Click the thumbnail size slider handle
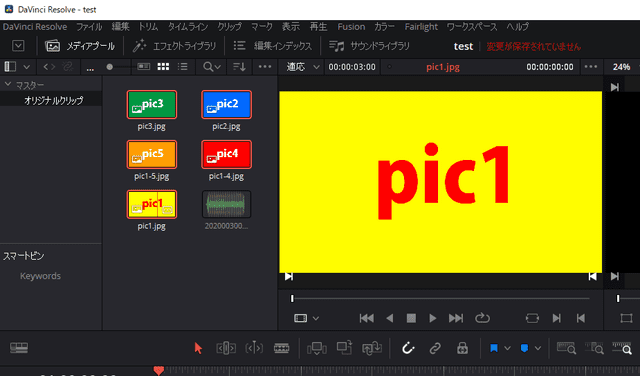Image resolution: width=640 pixels, height=376 pixels. click(109, 67)
